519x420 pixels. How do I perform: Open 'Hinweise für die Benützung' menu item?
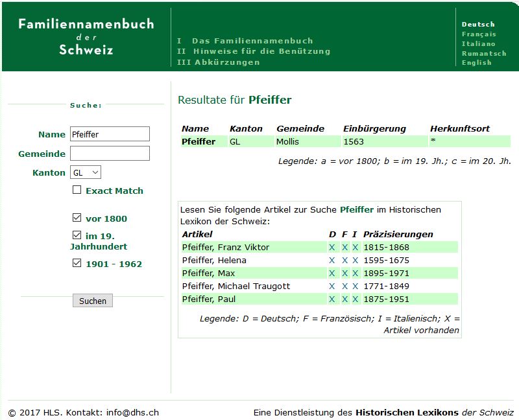coord(261,51)
